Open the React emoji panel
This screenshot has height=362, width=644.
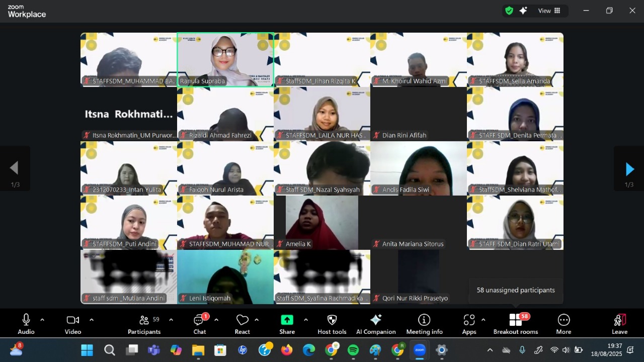242,323
